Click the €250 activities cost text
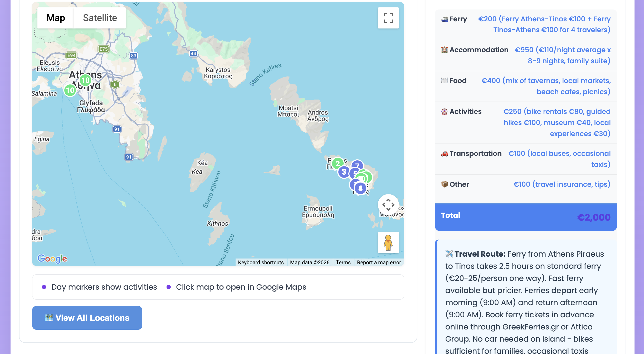644x354 pixels. pos(557,122)
